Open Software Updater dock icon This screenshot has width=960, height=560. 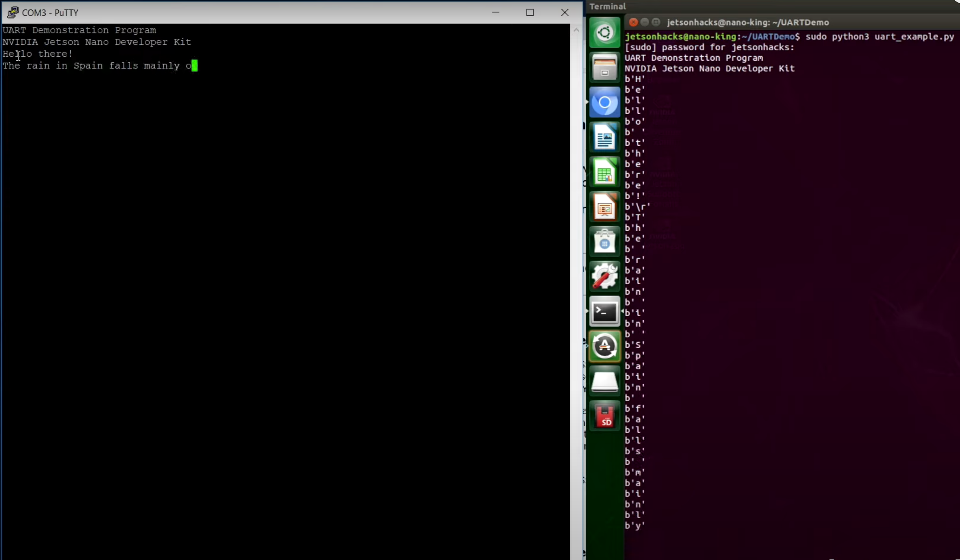[x=604, y=346]
